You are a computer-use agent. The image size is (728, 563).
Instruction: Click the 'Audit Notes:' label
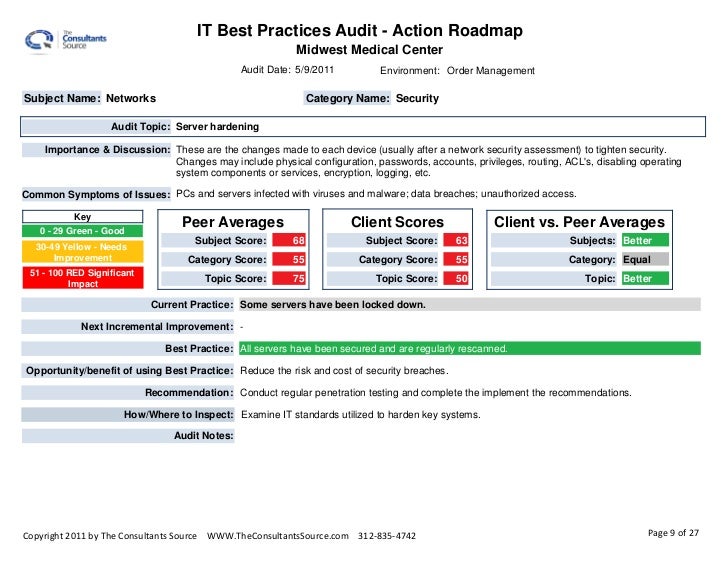[x=128, y=436]
